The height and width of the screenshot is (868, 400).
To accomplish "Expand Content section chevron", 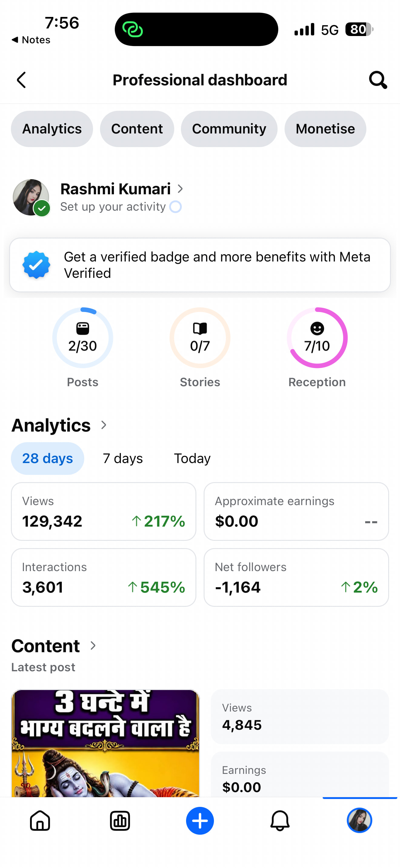I will (x=93, y=646).
